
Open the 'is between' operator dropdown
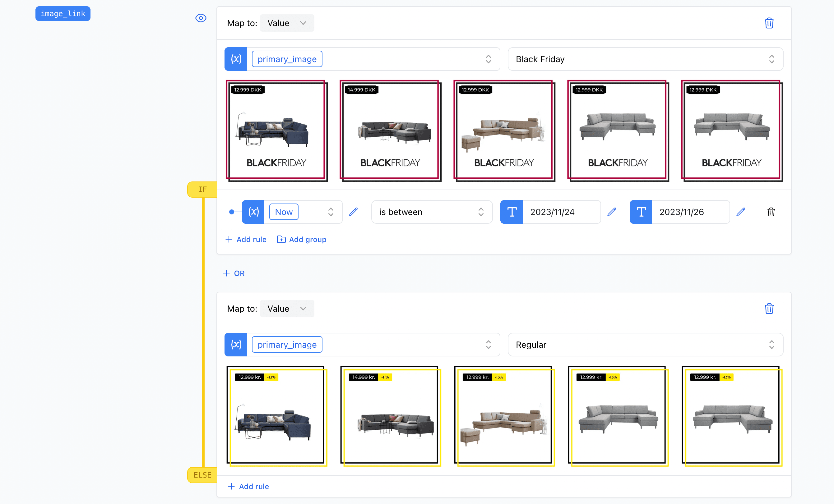point(432,212)
